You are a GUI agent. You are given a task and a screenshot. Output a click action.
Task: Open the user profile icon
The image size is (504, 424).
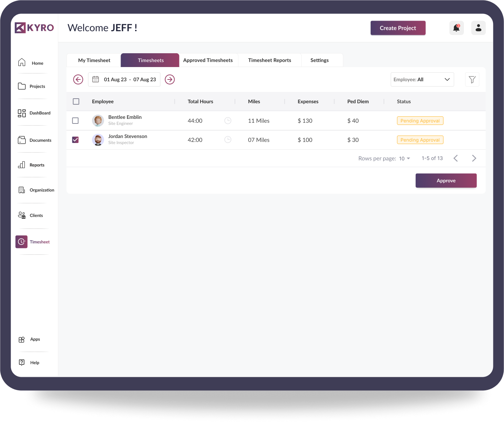click(478, 28)
